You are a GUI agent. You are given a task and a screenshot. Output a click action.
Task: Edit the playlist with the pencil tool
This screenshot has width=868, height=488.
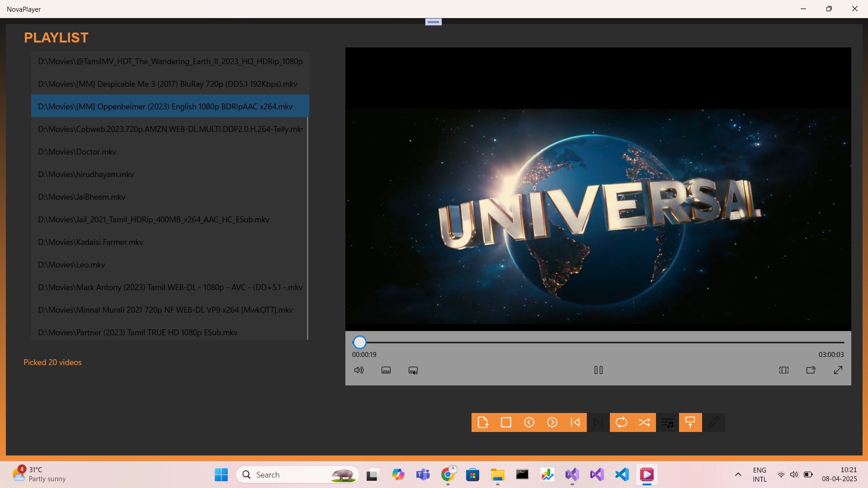(x=714, y=422)
